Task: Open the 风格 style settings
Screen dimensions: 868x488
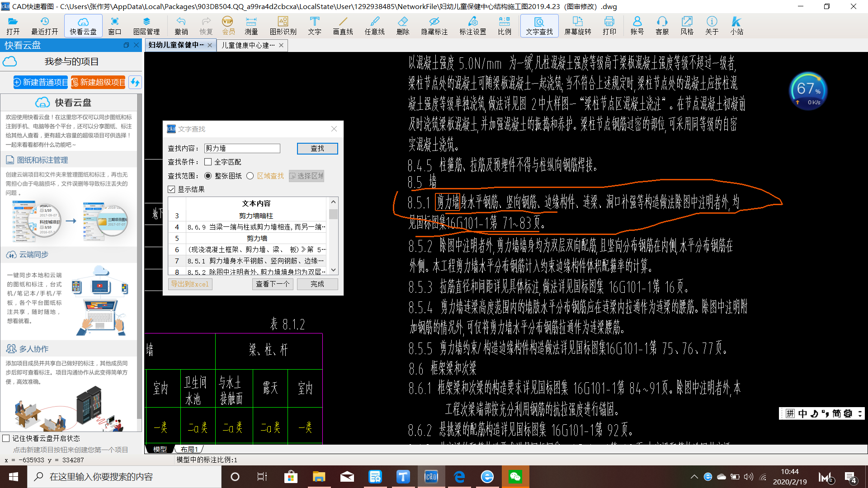Action: pyautogui.click(x=687, y=26)
